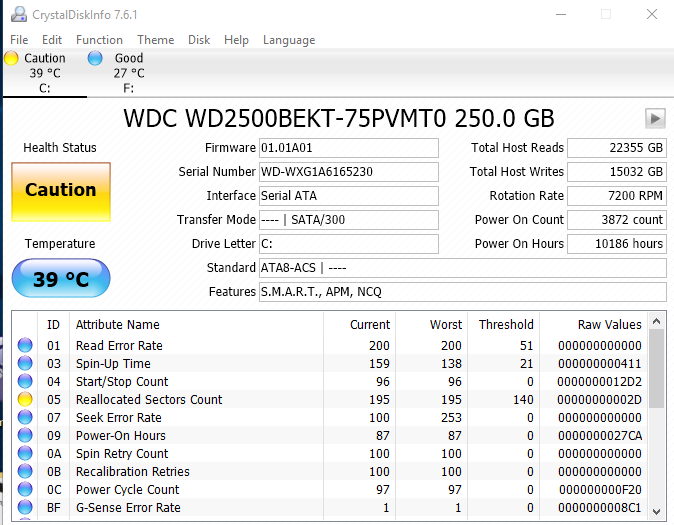The width and height of the screenshot is (674, 525).
Task: Open the Language menu
Action: pyautogui.click(x=289, y=40)
